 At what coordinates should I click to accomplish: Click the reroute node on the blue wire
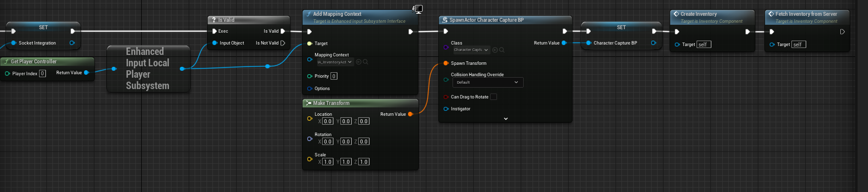point(267,66)
